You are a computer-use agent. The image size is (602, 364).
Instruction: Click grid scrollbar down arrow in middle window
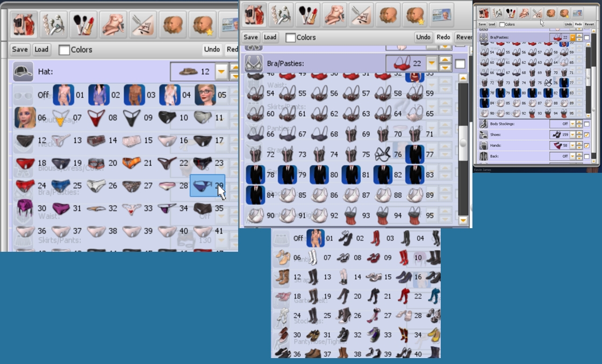pos(463,220)
